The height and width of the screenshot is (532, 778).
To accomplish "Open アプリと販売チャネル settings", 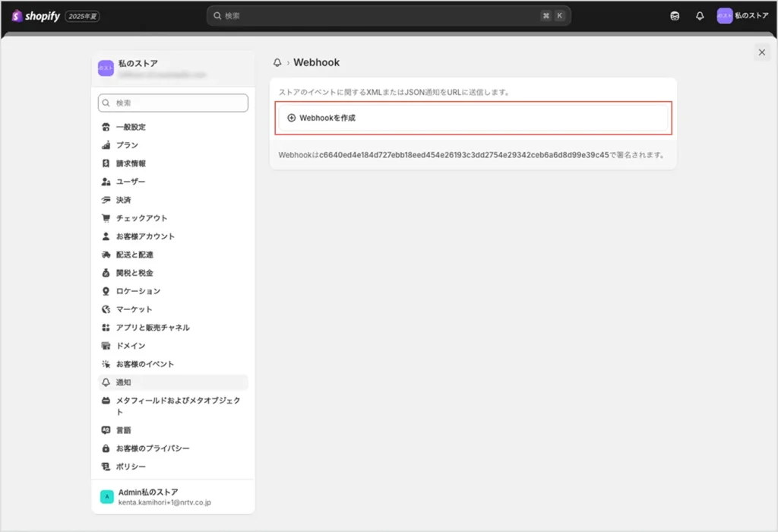I will [x=153, y=328].
